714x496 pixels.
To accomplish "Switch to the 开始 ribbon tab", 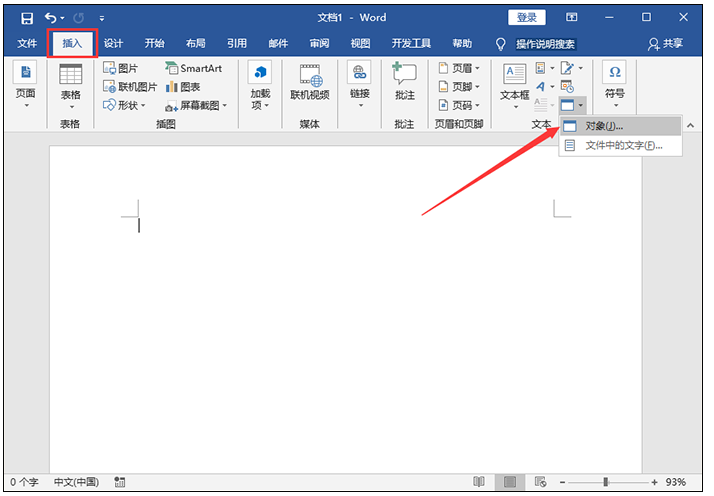I will tap(154, 43).
